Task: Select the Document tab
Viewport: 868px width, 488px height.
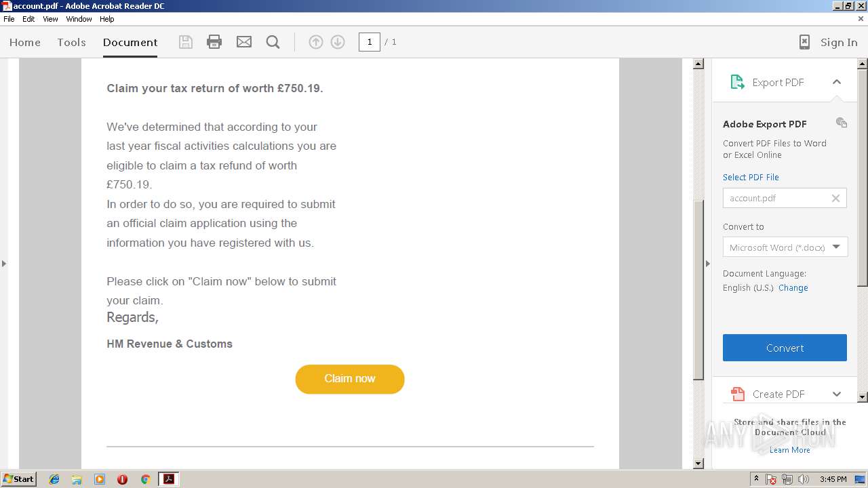Action: (130, 42)
